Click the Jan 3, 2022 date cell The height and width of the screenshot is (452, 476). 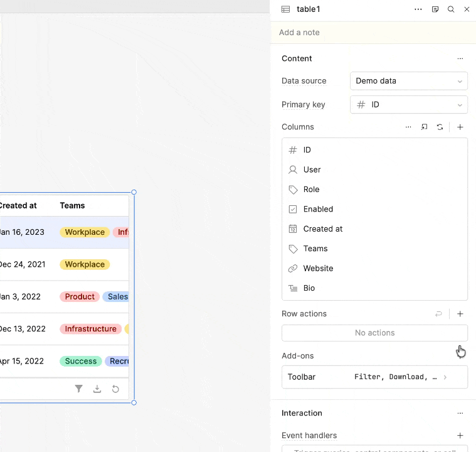pyautogui.click(x=20, y=297)
